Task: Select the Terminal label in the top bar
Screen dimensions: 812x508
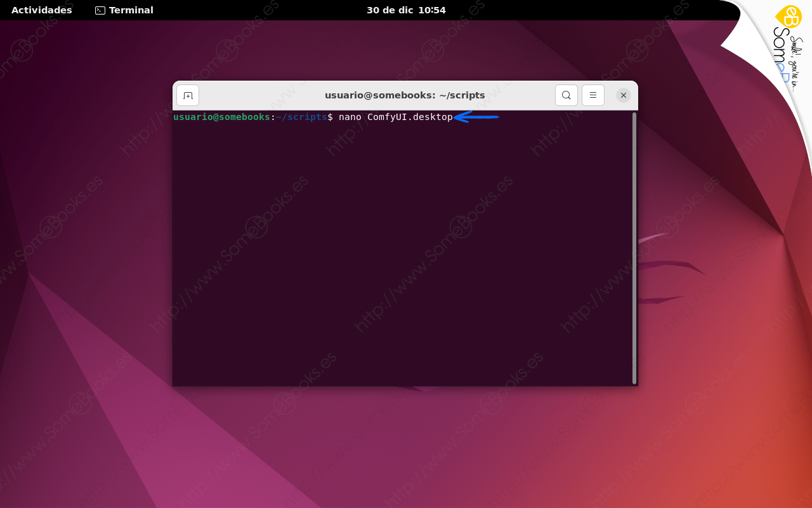Action: [x=131, y=10]
